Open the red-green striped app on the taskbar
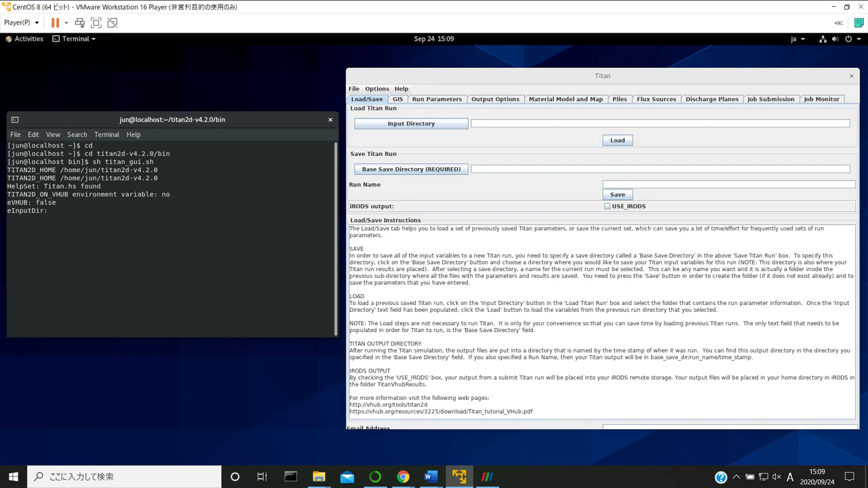Viewport: 868px width, 488px height. click(487, 476)
